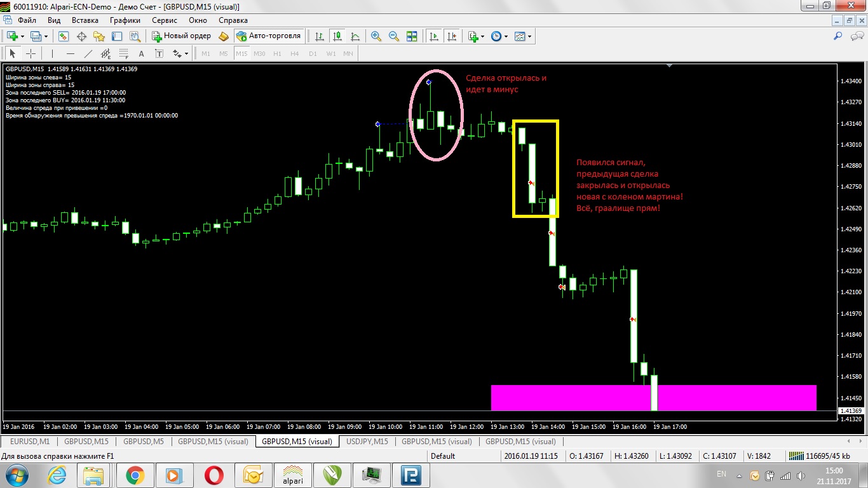
Task: Open the Market Watch panel
Action: [64, 36]
